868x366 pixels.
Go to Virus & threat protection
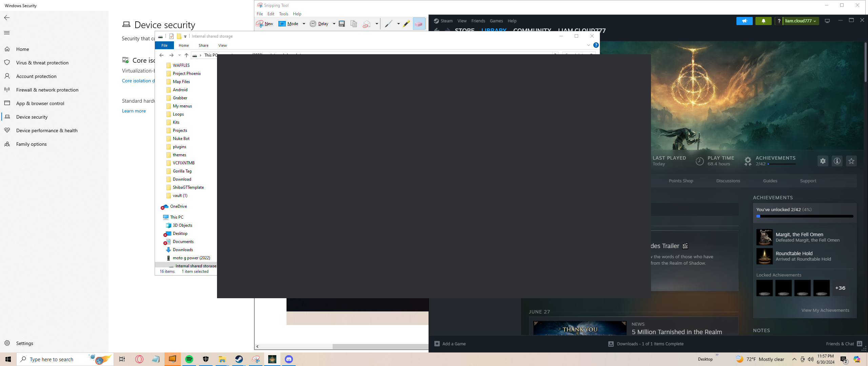[x=42, y=63]
